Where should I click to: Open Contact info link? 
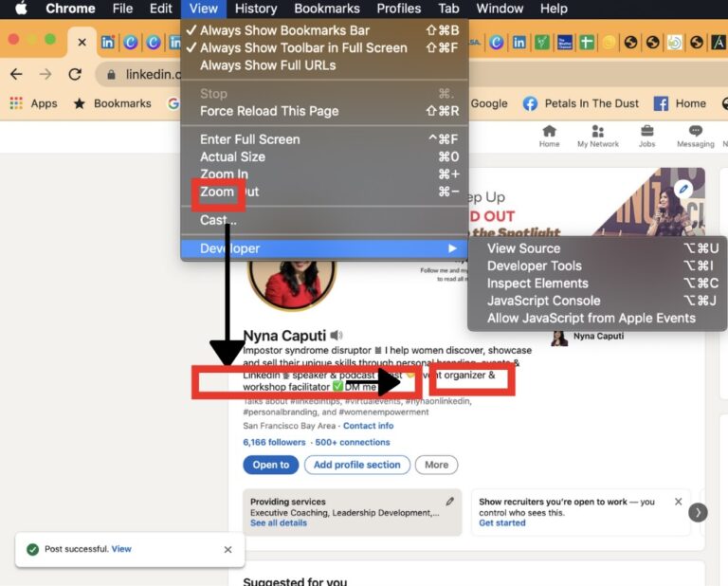click(x=368, y=426)
